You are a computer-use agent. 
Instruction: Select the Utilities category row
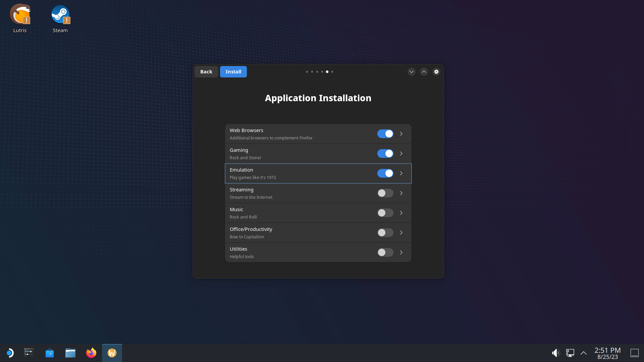[318, 252]
